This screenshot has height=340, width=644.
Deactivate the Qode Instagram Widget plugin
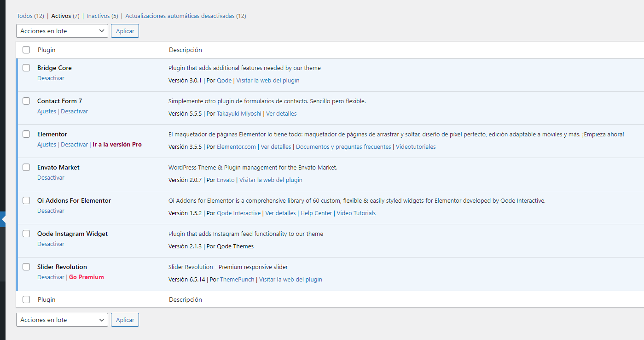[x=51, y=244]
